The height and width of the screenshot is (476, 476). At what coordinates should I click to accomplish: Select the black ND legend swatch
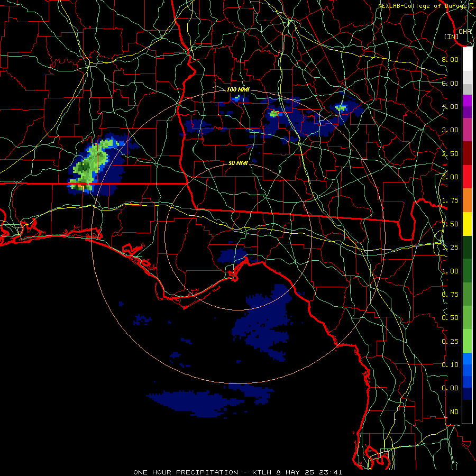[x=467, y=411]
